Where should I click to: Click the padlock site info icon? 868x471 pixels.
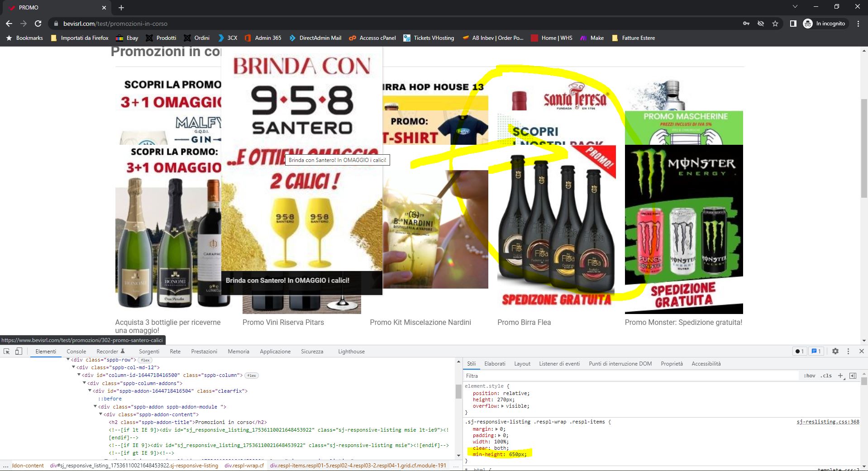[56, 24]
